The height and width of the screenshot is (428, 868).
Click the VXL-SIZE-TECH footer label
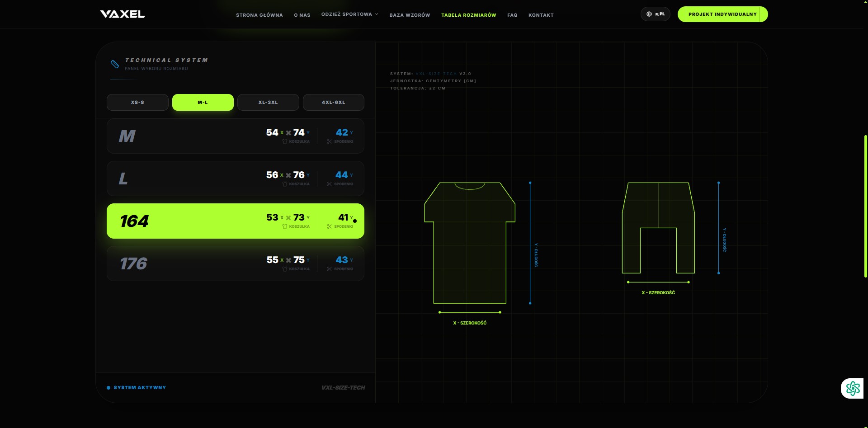tap(343, 388)
